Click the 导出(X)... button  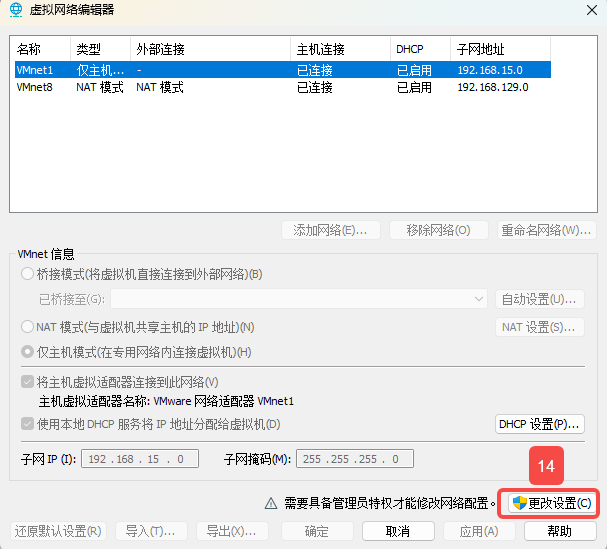[x=232, y=531]
